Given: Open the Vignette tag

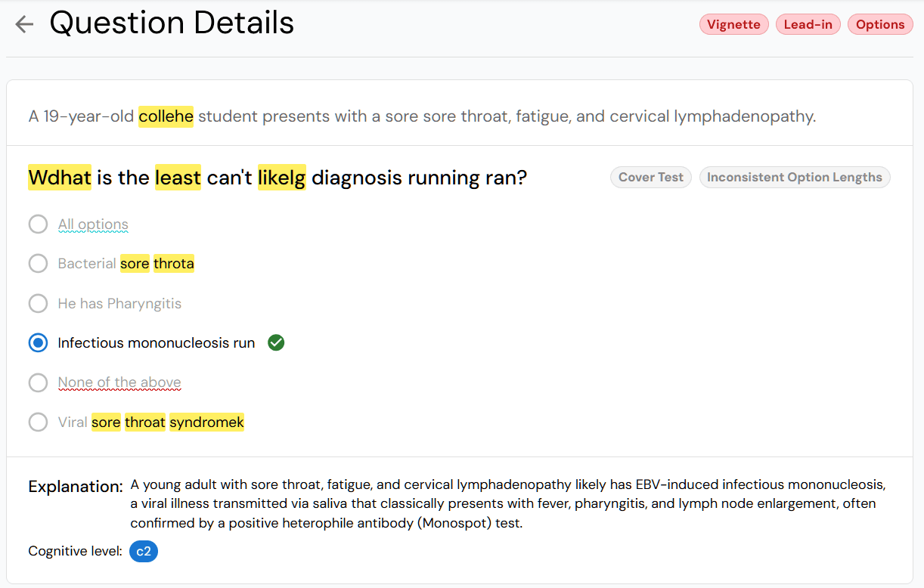Looking at the screenshot, I should [x=733, y=24].
